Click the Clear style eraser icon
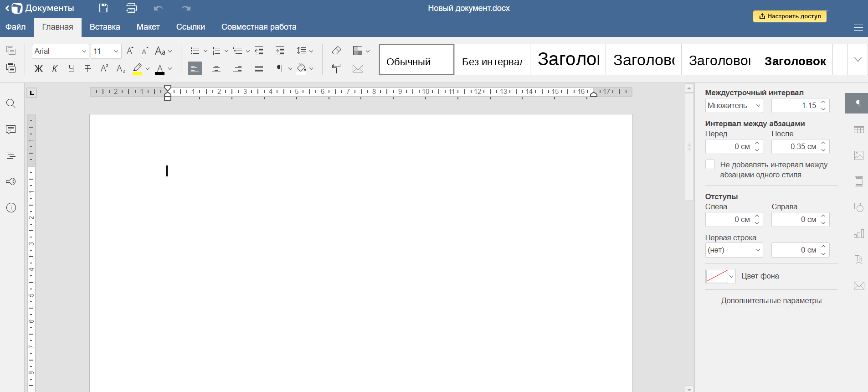The height and width of the screenshot is (392, 868). (x=336, y=51)
